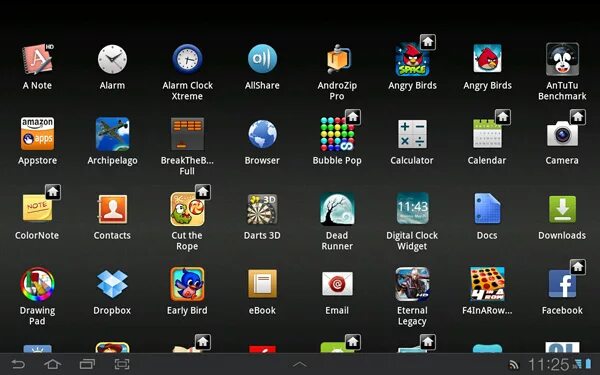The width and height of the screenshot is (600, 375).
Task: Open the A Note app
Action: point(37,59)
